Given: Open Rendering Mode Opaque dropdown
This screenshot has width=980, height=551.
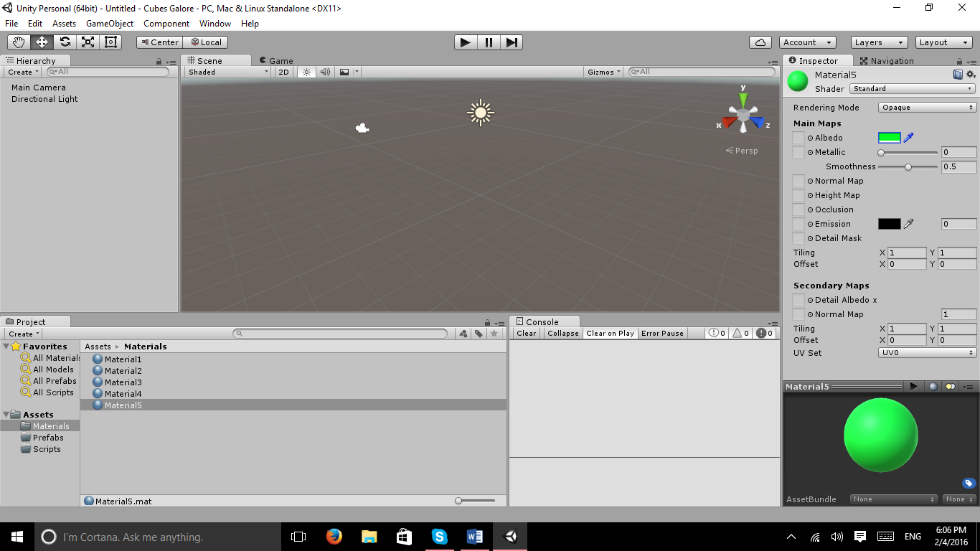Looking at the screenshot, I should coord(927,108).
